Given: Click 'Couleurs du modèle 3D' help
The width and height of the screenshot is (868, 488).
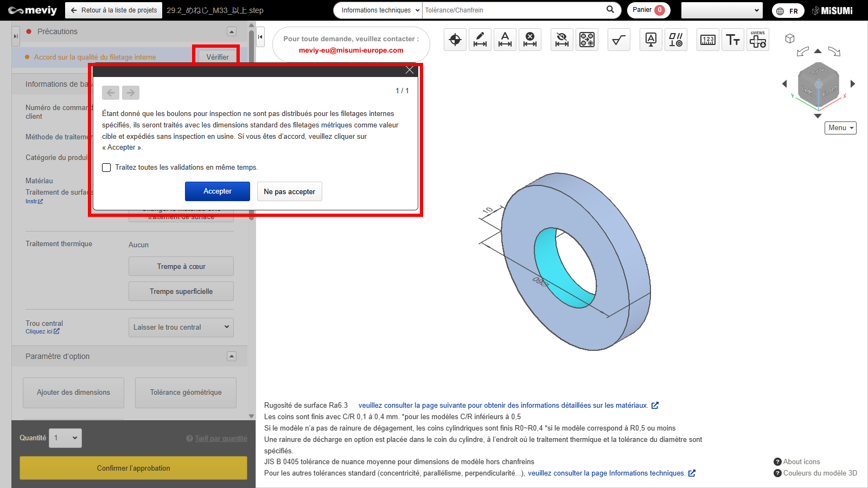Looking at the screenshot, I should [819, 473].
